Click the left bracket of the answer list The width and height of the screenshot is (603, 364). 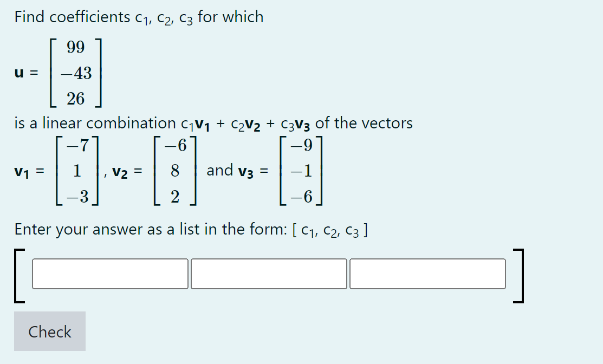(17, 274)
